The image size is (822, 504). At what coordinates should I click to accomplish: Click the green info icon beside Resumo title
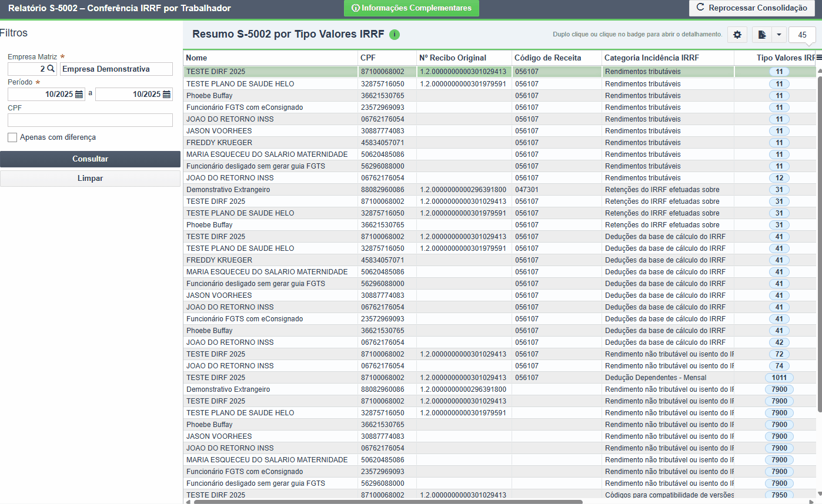pyautogui.click(x=395, y=35)
